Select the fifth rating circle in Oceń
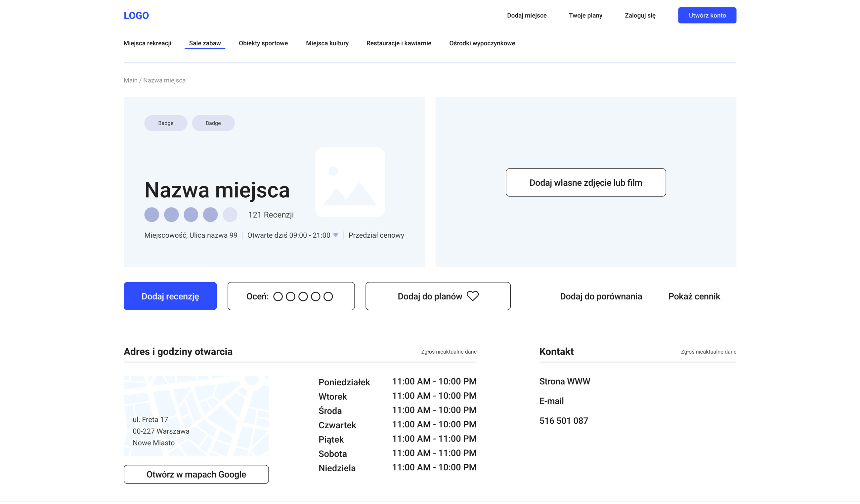The height and width of the screenshot is (504, 860). (x=328, y=296)
